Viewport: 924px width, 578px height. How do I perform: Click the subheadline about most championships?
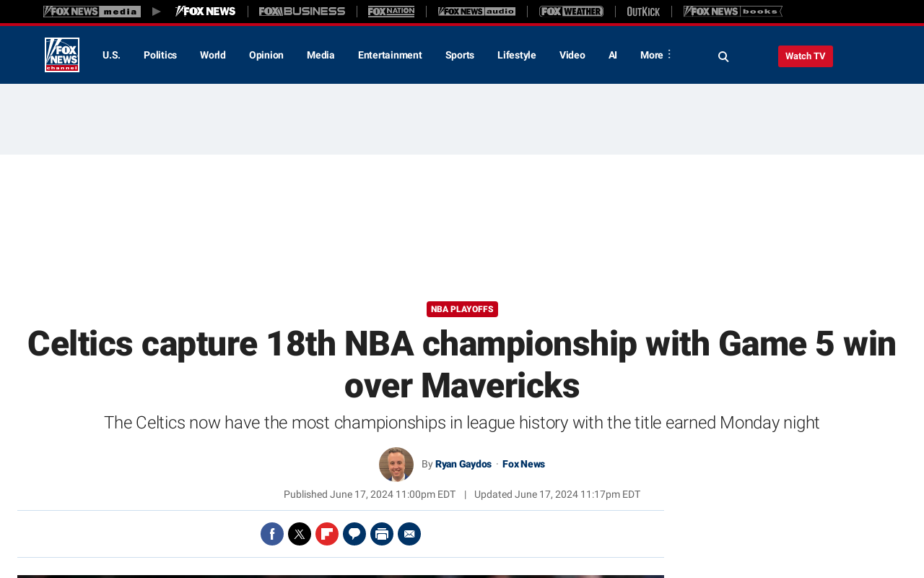(462, 423)
